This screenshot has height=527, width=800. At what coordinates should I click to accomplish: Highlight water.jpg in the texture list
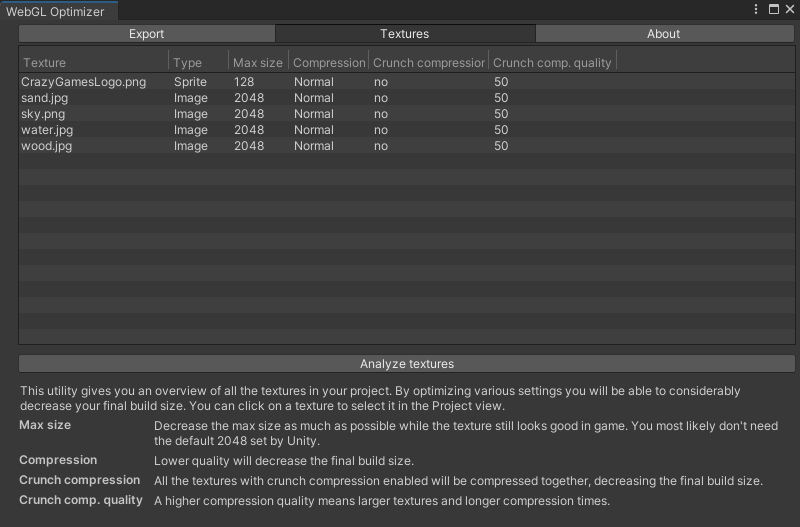point(47,130)
